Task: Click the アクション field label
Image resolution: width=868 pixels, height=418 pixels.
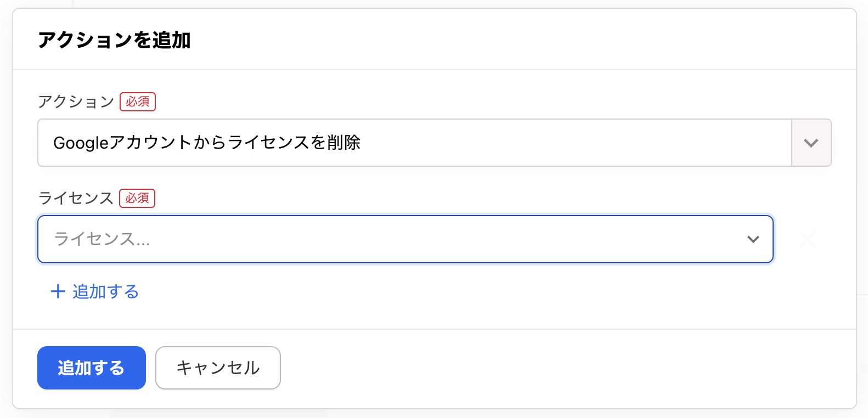Action: pyautogui.click(x=76, y=101)
